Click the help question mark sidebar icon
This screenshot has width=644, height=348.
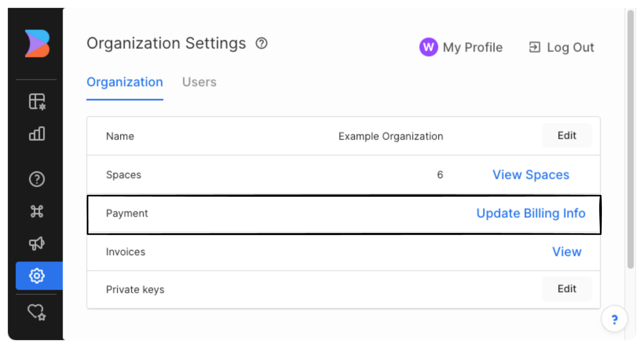(37, 179)
